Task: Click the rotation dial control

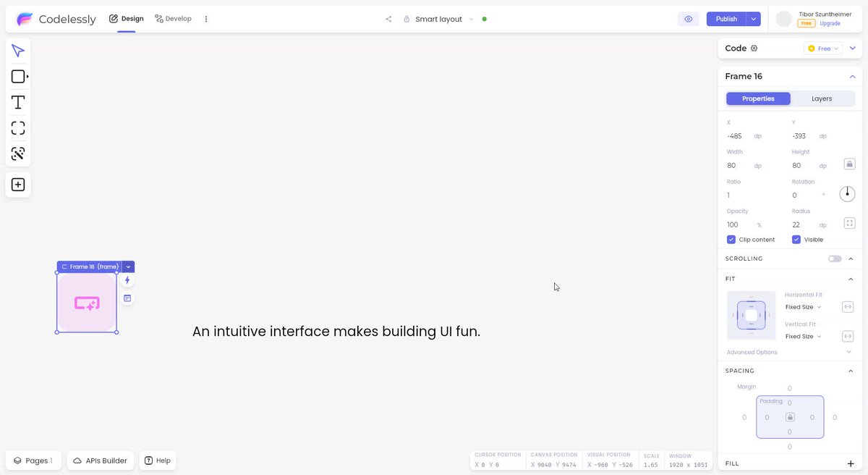Action: click(x=847, y=194)
